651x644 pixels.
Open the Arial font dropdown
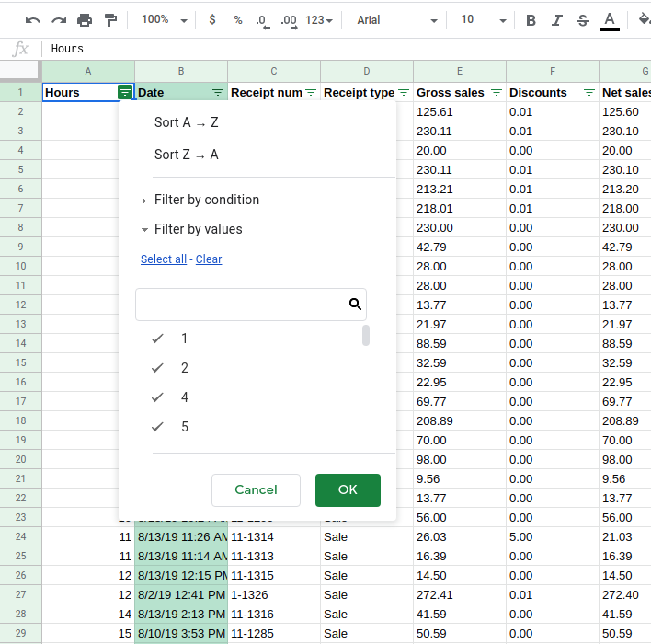point(386,19)
